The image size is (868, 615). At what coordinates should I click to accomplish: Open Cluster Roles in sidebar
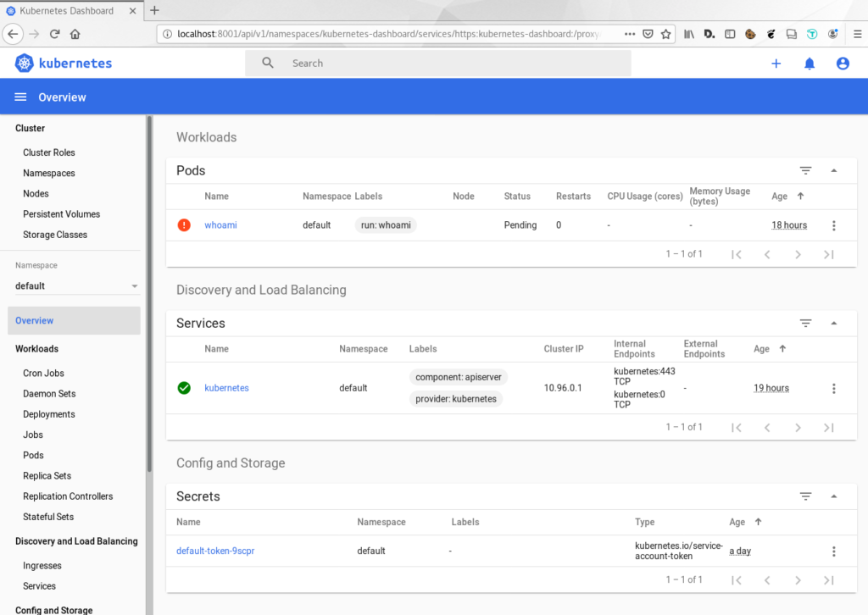click(x=48, y=152)
